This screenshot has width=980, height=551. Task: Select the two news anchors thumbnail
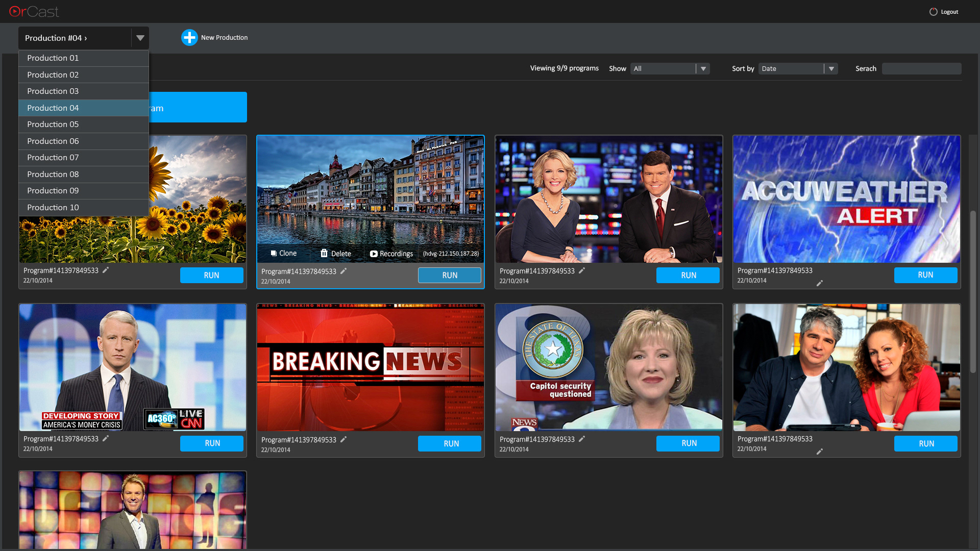[608, 199]
